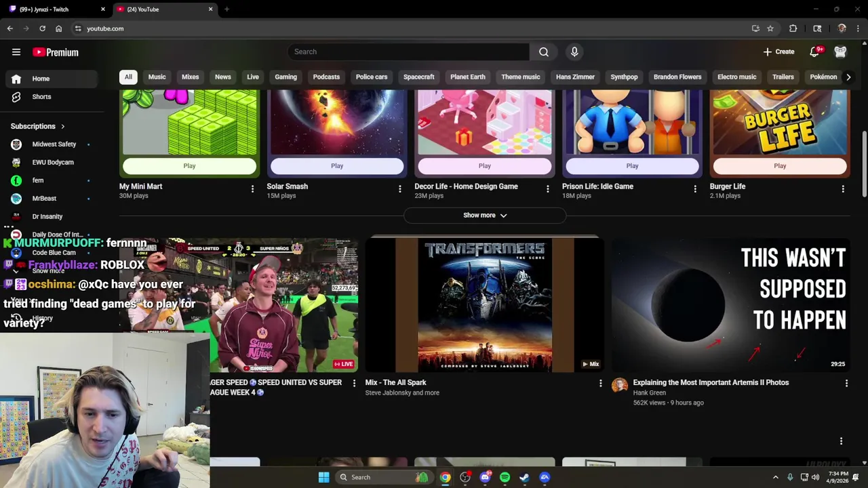The image size is (868, 488).
Task: Select the Music filter chip
Action: [157, 77]
